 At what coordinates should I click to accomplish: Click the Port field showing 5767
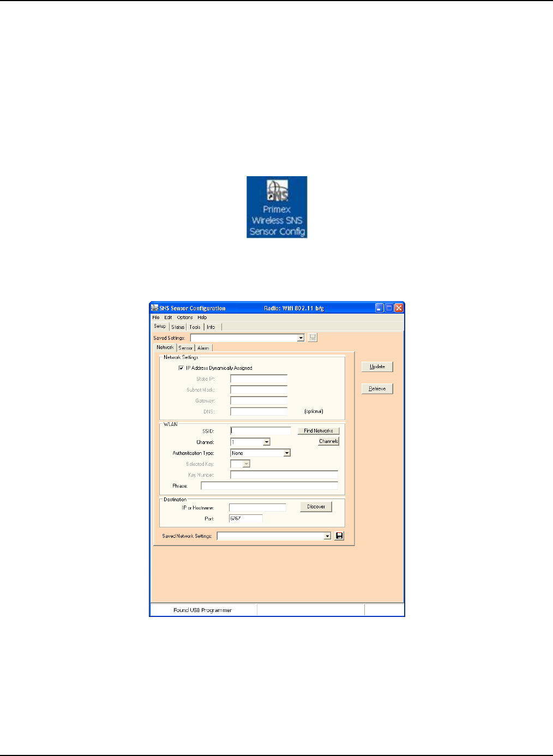[245, 518]
